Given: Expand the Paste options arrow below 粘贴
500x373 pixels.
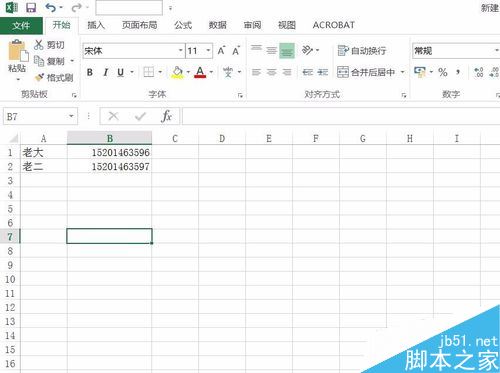Looking at the screenshot, I should pos(18,79).
